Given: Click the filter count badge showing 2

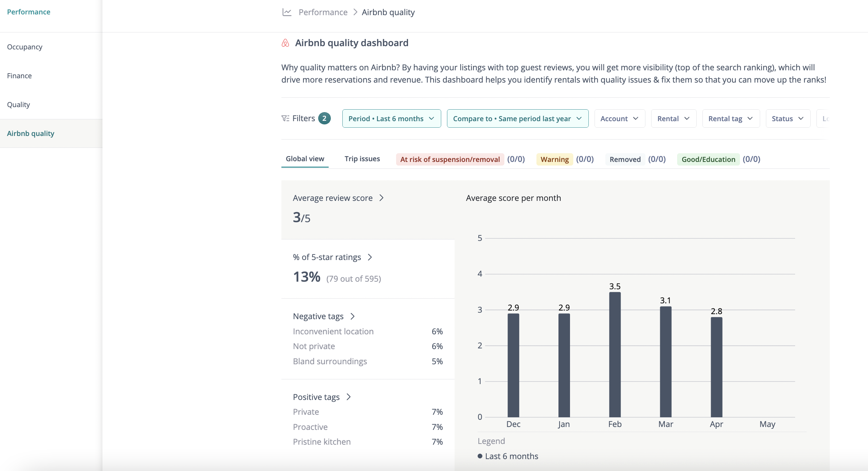Looking at the screenshot, I should click(324, 118).
